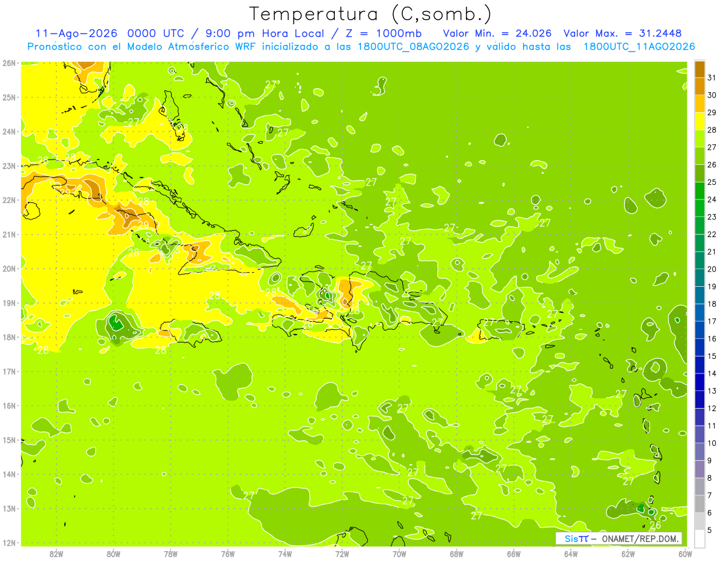Click longitude axis label 62W
Viewport: 728px width, 562px height.
(628, 554)
